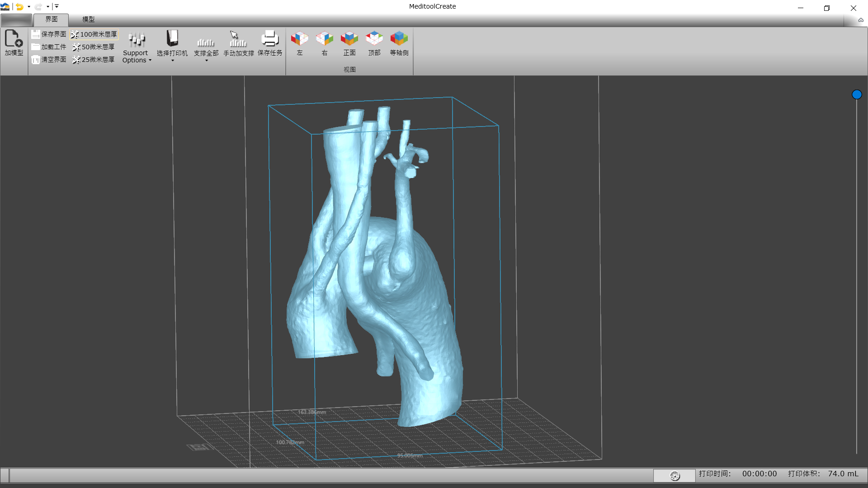The image size is (868, 488).
Task: Expand the 支撑全部 support all dropdown
Action: tap(206, 60)
